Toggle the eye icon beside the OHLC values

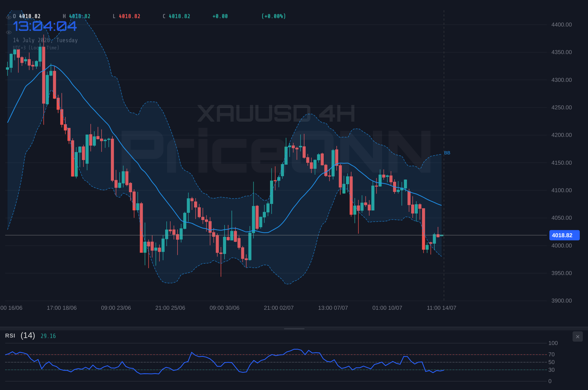[9, 17]
